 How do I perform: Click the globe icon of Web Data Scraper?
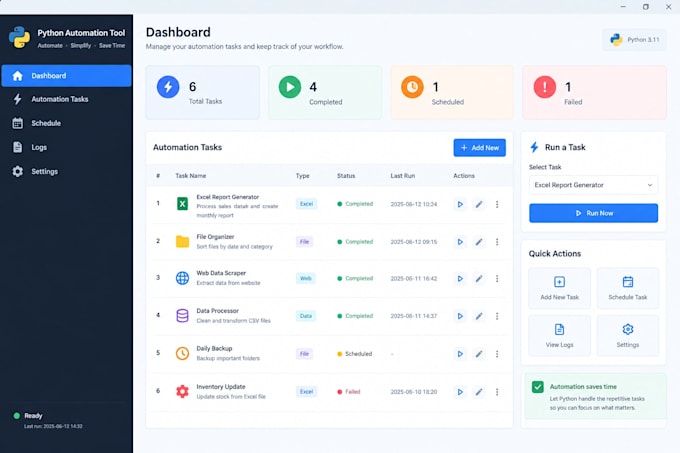click(x=182, y=278)
